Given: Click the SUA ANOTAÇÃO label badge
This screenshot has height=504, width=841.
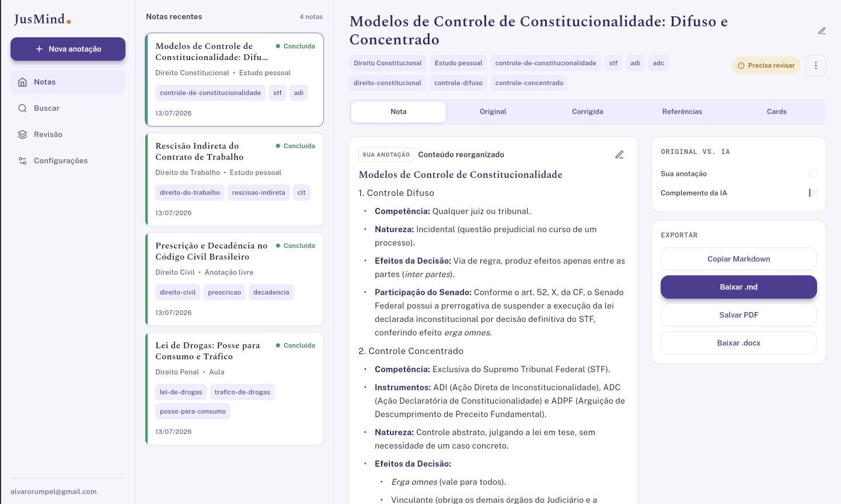Looking at the screenshot, I should point(386,155).
